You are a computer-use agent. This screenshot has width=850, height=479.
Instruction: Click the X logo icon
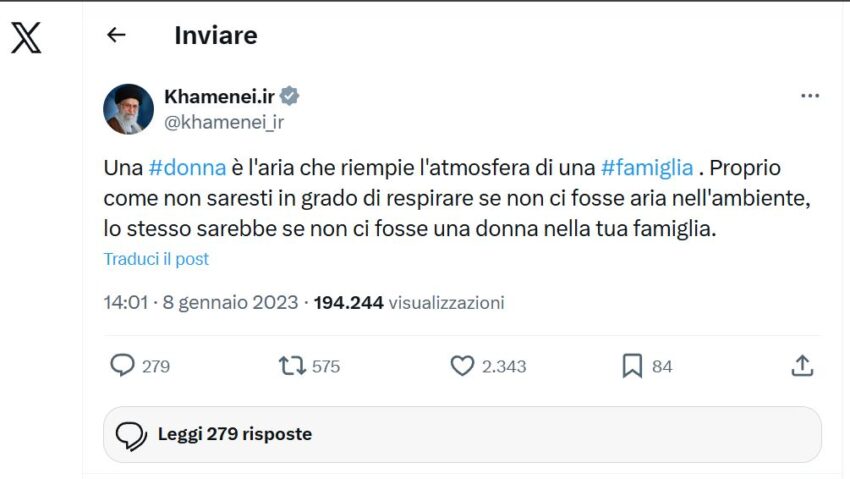tap(26, 37)
